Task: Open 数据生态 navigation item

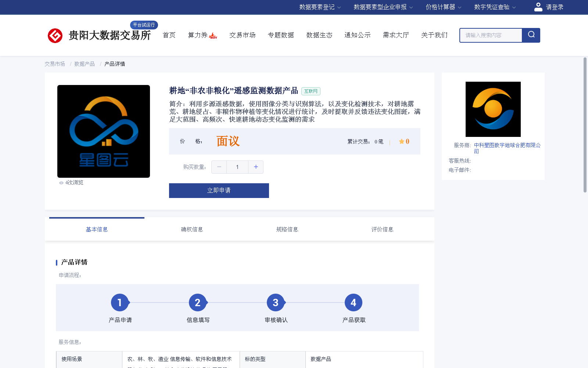Action: click(x=319, y=35)
